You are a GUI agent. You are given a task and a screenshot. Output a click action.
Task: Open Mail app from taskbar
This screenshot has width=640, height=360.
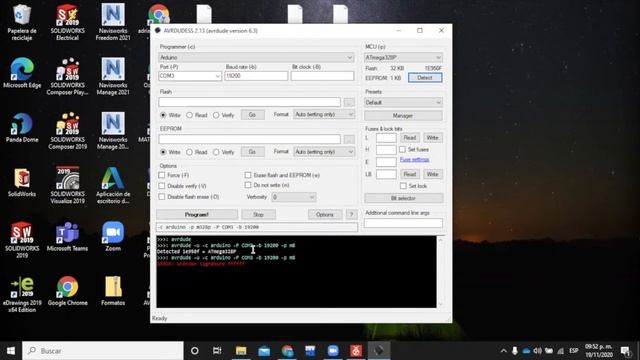[264, 351]
